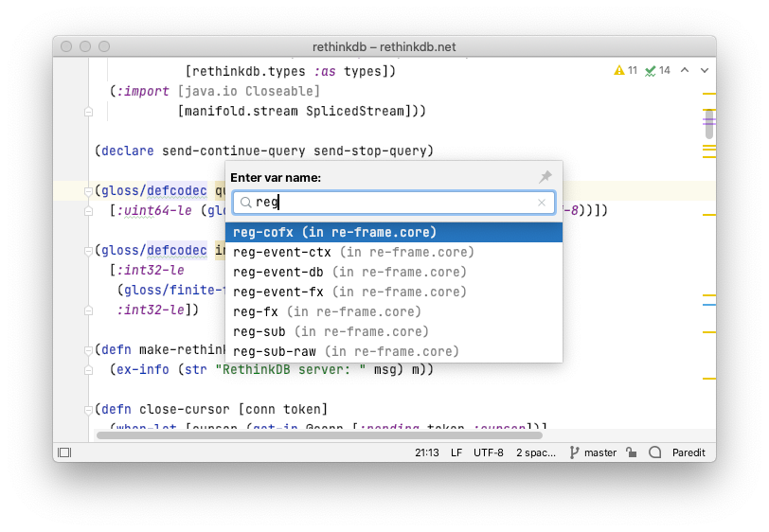Screen dimensions: 769x532
Task: Go to next highlighted error arrow
Action: [x=705, y=71]
